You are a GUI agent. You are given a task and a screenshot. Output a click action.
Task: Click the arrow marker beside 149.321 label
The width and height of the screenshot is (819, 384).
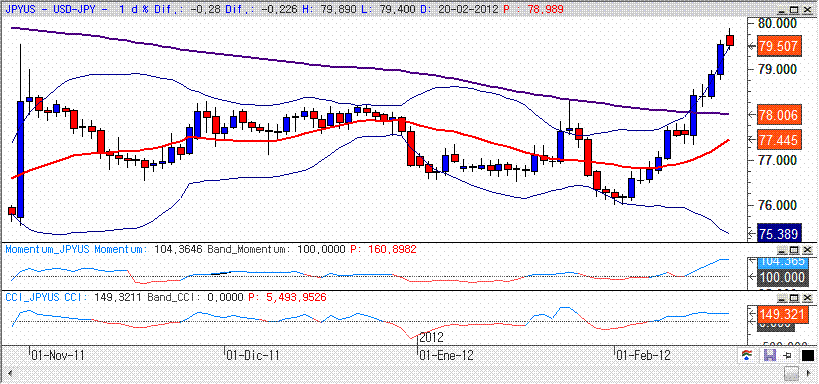coord(753,313)
